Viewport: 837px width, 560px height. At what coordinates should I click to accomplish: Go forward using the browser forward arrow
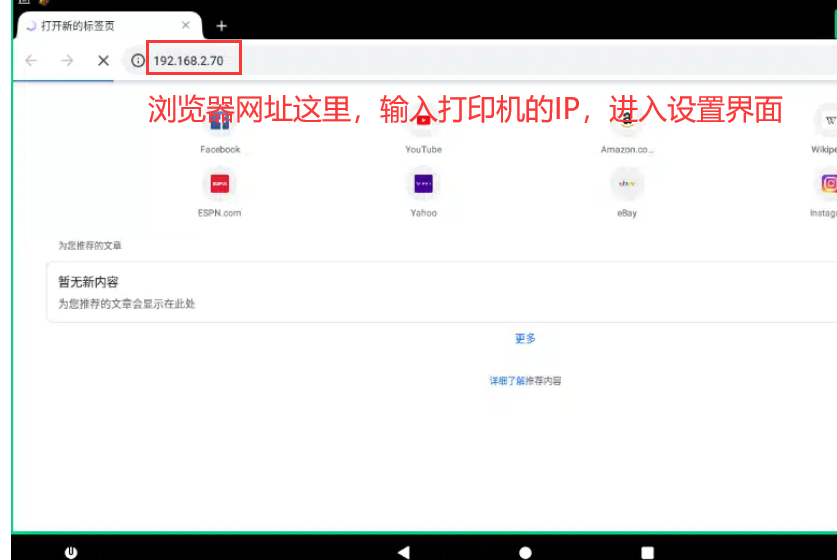coord(67,60)
